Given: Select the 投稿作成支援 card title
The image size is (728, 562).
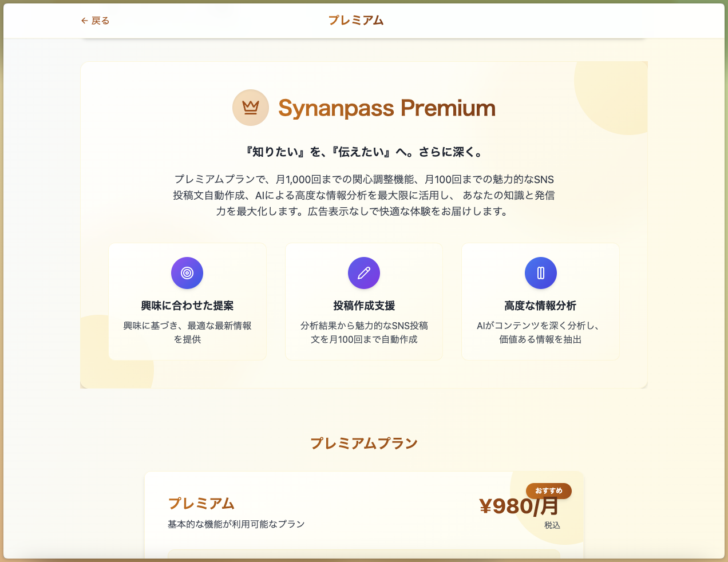Looking at the screenshot, I should [364, 306].
